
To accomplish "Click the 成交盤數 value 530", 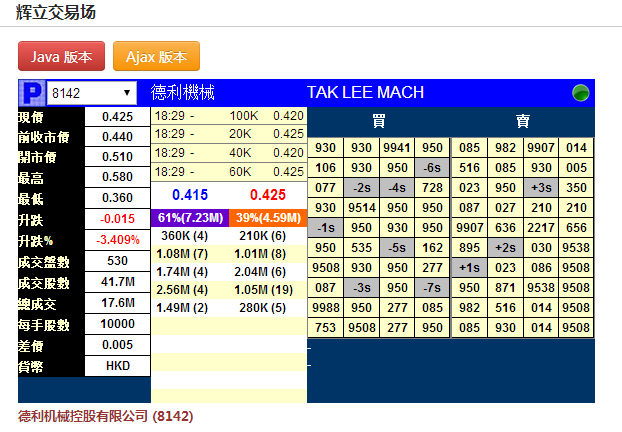I will [117, 261].
